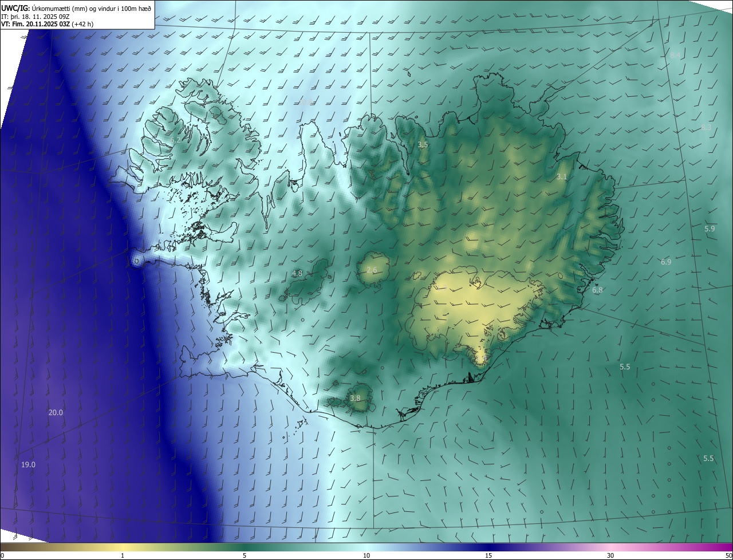Click the 0 label on the color scale

tap(2, 555)
